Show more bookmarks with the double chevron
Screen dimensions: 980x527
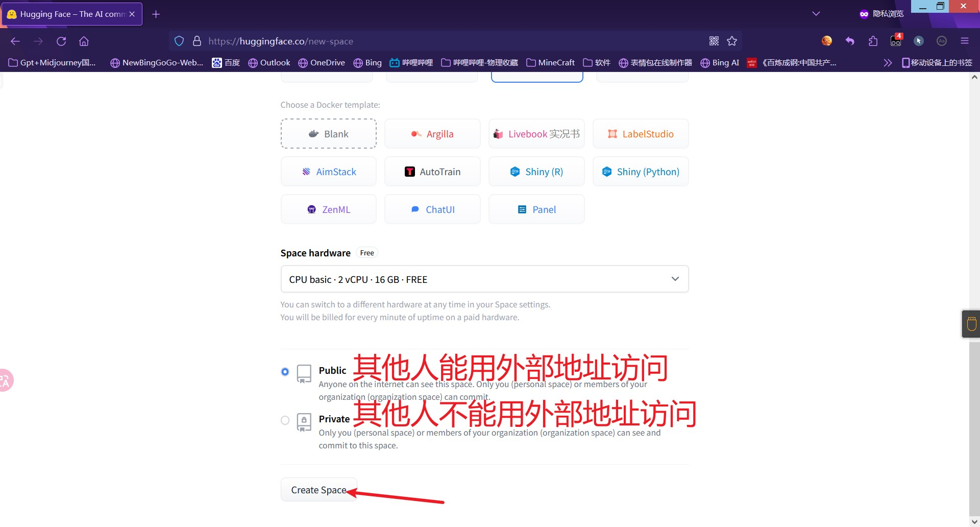pyautogui.click(x=888, y=63)
